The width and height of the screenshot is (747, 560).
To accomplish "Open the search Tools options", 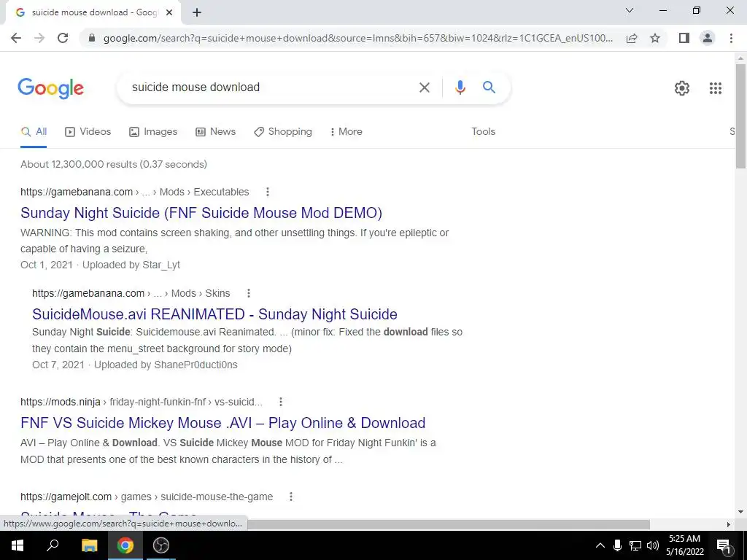I will [483, 132].
